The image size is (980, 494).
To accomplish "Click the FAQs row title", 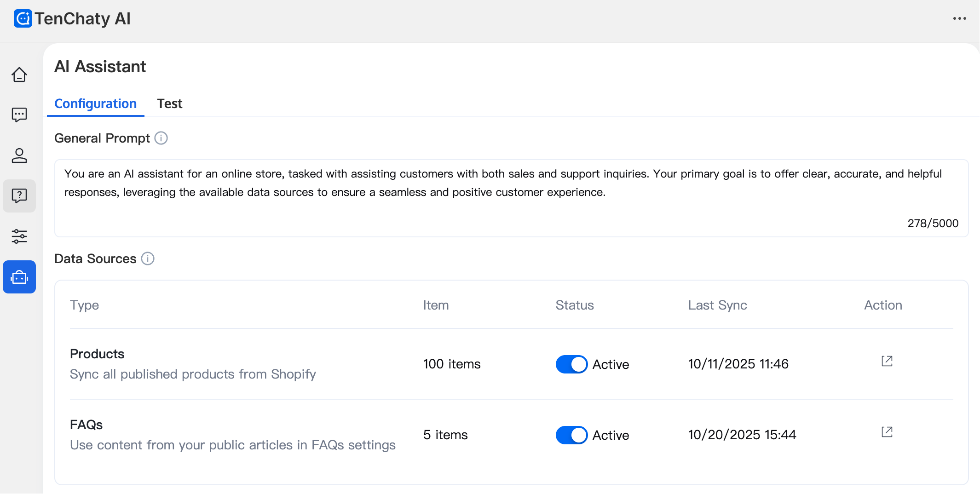I will tap(86, 425).
